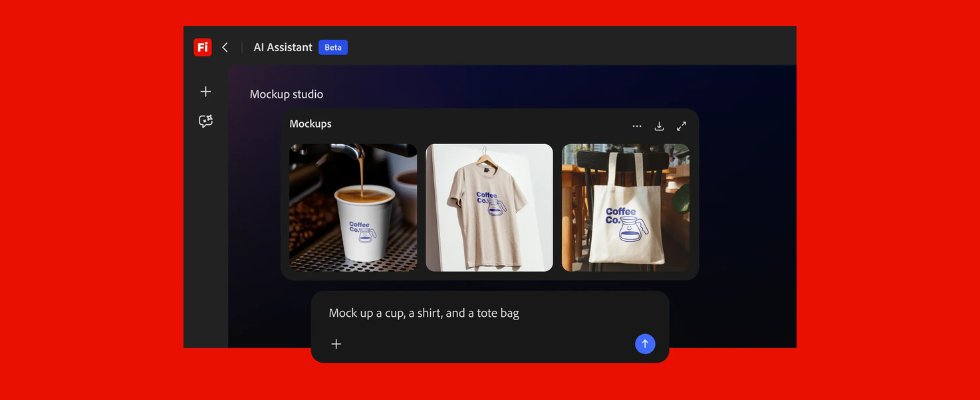
Task: Click the Beta badge
Action: tap(333, 47)
